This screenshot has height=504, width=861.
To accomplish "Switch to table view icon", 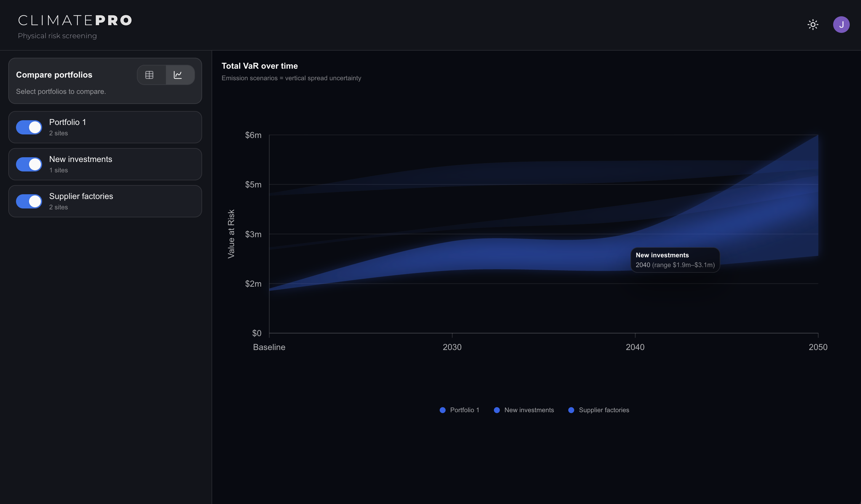I will [149, 75].
